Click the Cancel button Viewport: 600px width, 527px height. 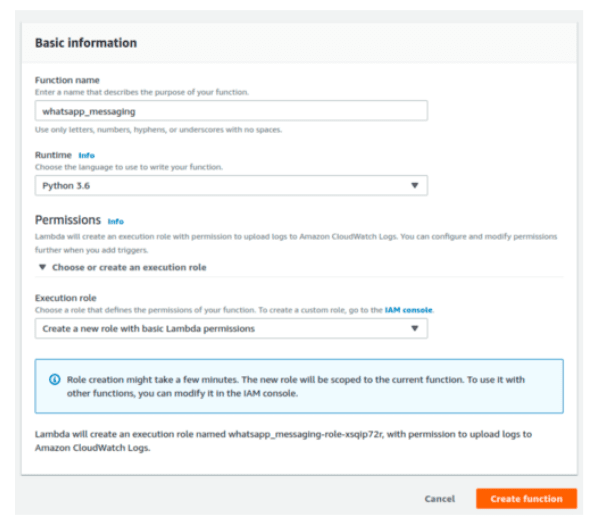[x=440, y=499]
